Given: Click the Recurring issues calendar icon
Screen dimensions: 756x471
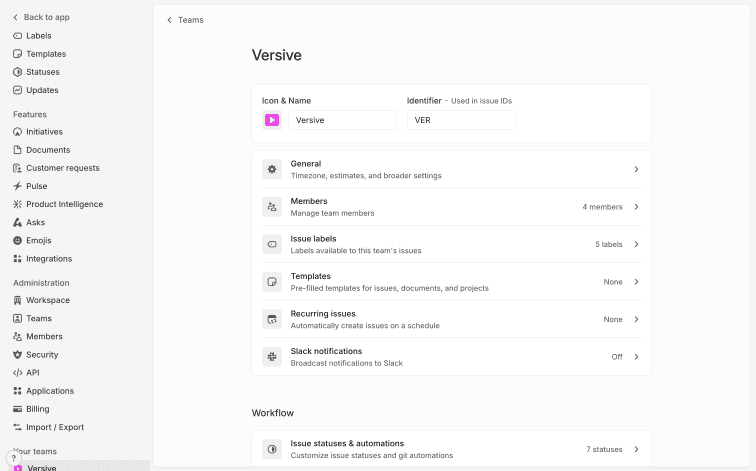Looking at the screenshot, I should tap(272, 319).
